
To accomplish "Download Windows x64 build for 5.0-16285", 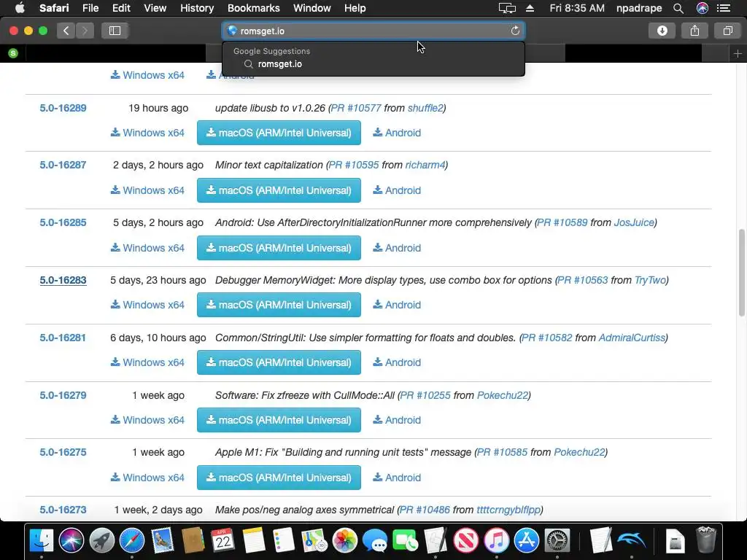I will (x=147, y=248).
